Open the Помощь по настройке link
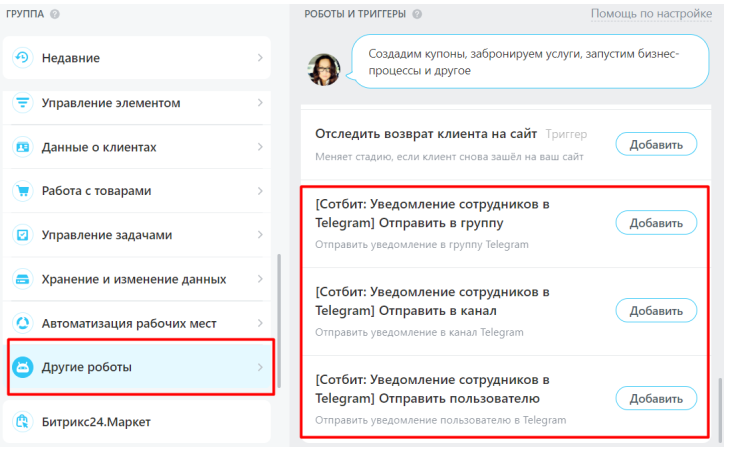Viewport: 730px width, 457px height. [651, 14]
